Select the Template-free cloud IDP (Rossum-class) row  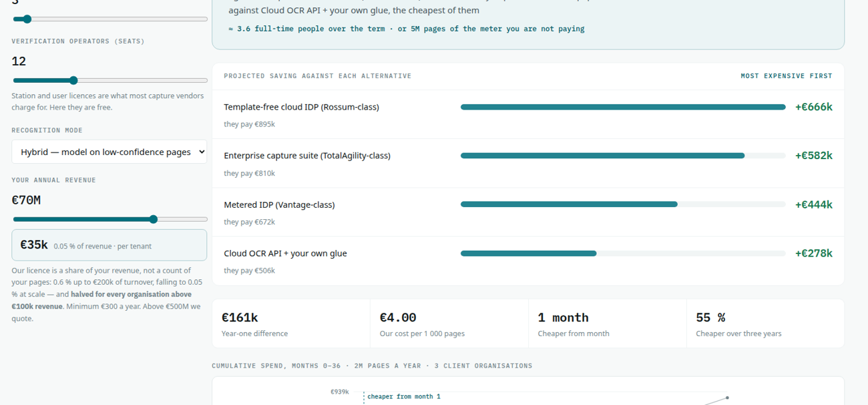pyautogui.click(x=528, y=114)
